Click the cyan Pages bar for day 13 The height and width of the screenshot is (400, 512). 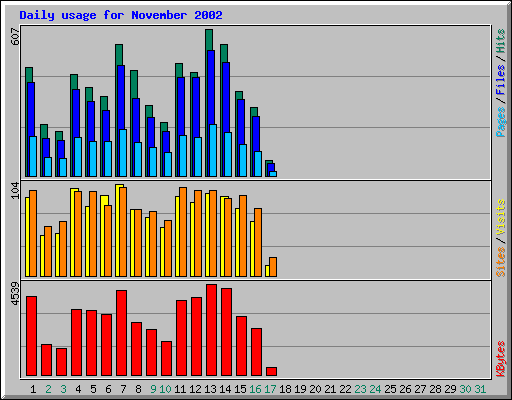(x=213, y=150)
